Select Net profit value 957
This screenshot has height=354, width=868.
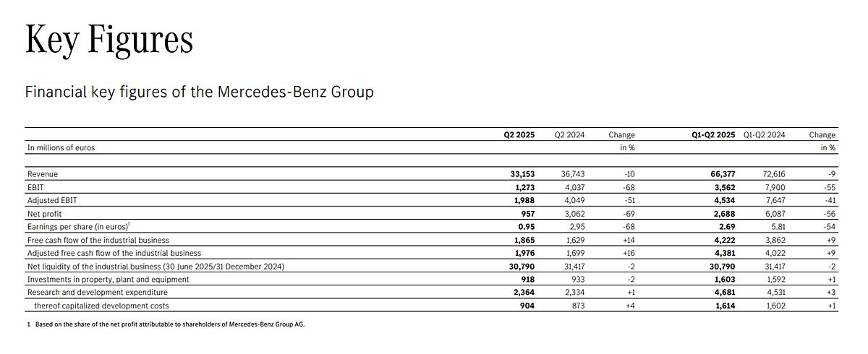527,214
